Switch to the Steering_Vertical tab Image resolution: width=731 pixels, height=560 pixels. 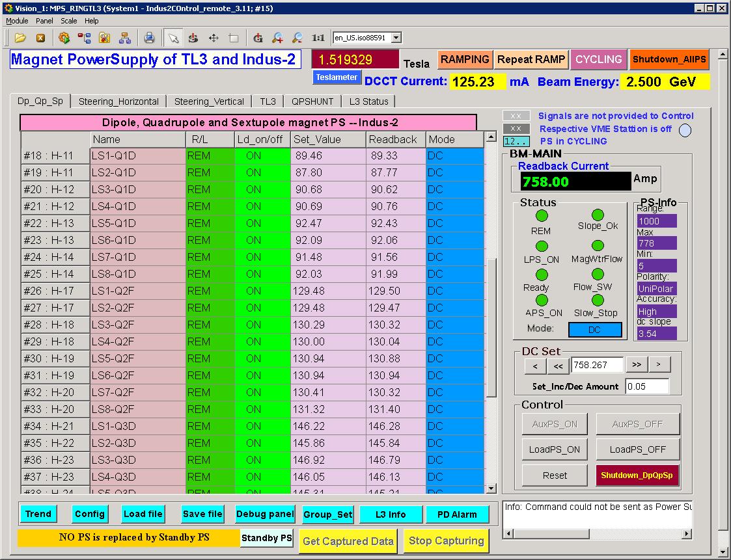[209, 101]
